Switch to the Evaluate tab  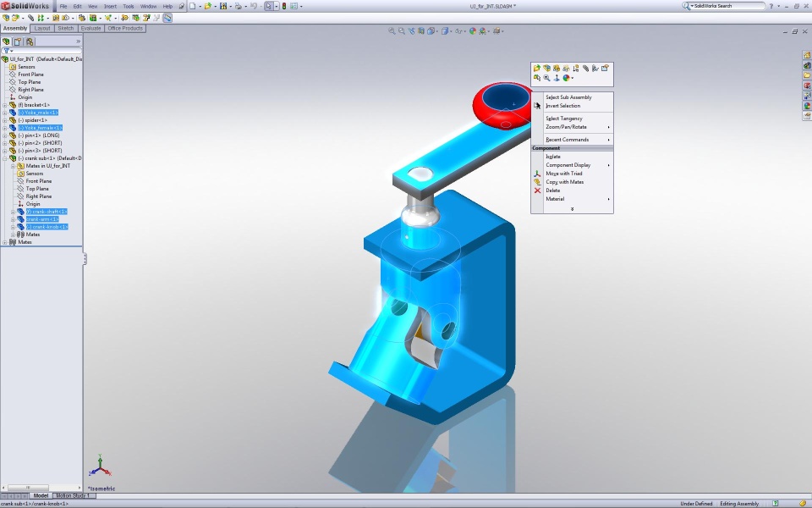pos(91,29)
